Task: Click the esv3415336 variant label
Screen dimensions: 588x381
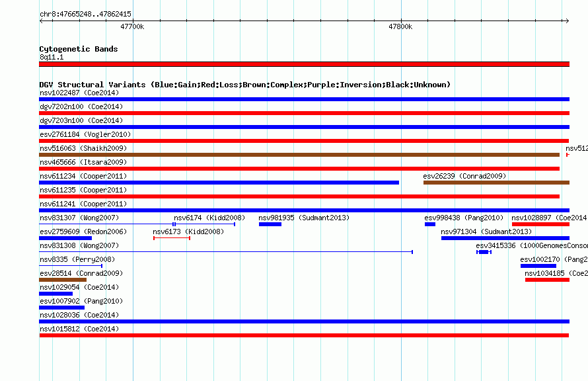Action: tap(532, 245)
